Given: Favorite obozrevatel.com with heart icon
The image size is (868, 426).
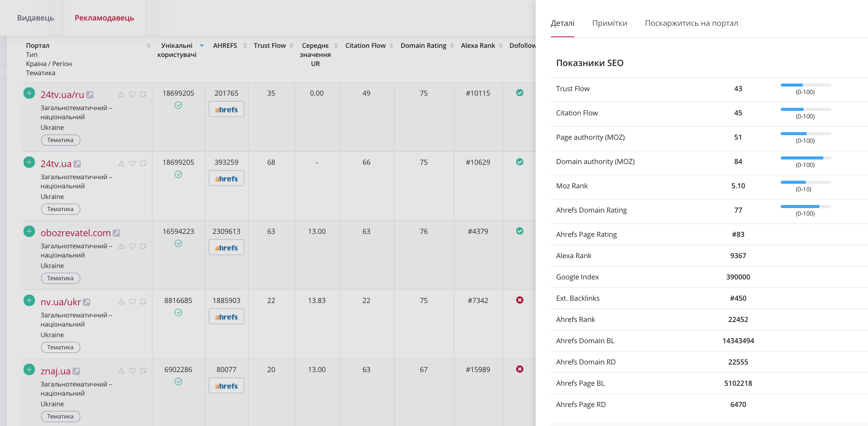Looking at the screenshot, I should 132,246.
